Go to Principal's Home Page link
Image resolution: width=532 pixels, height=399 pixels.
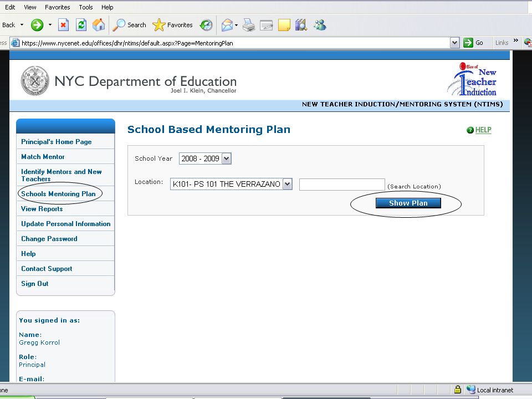57,142
